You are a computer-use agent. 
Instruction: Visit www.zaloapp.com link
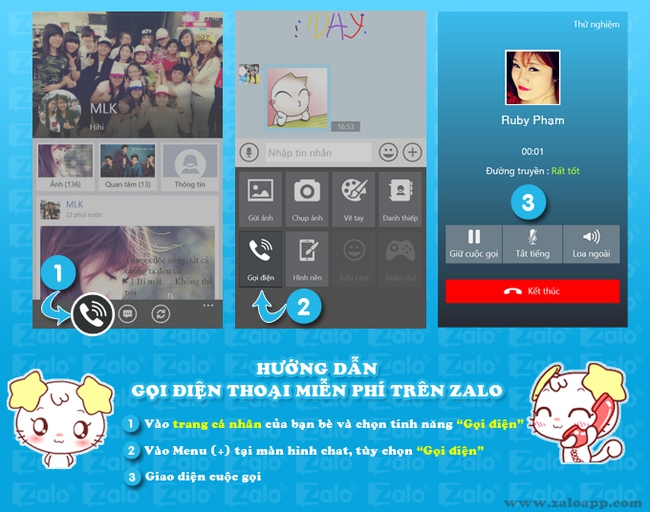(x=573, y=503)
